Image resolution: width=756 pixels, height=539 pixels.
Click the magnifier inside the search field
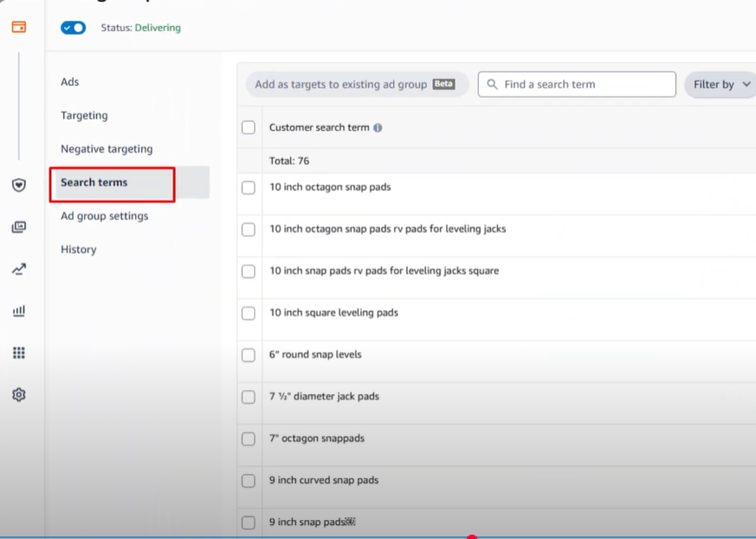click(491, 84)
